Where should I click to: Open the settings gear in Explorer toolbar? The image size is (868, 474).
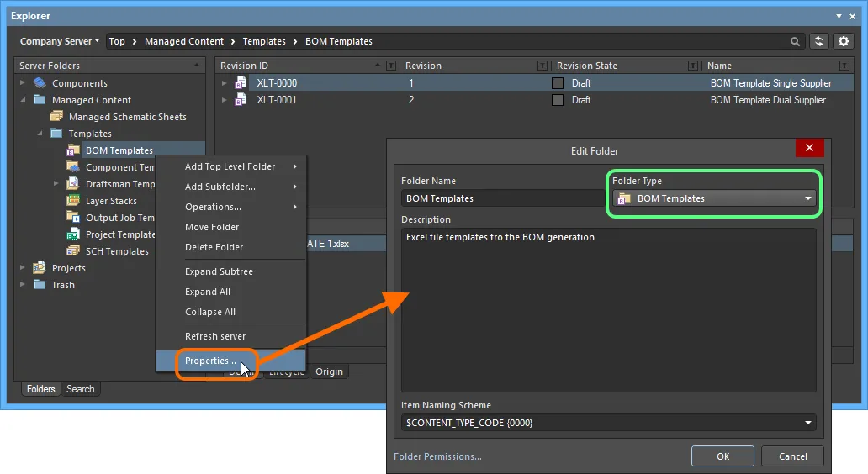844,41
